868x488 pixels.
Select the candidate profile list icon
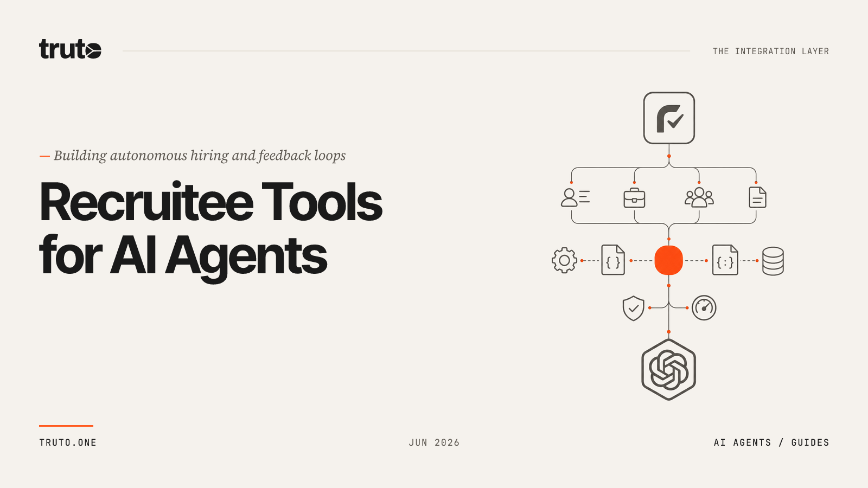click(575, 197)
